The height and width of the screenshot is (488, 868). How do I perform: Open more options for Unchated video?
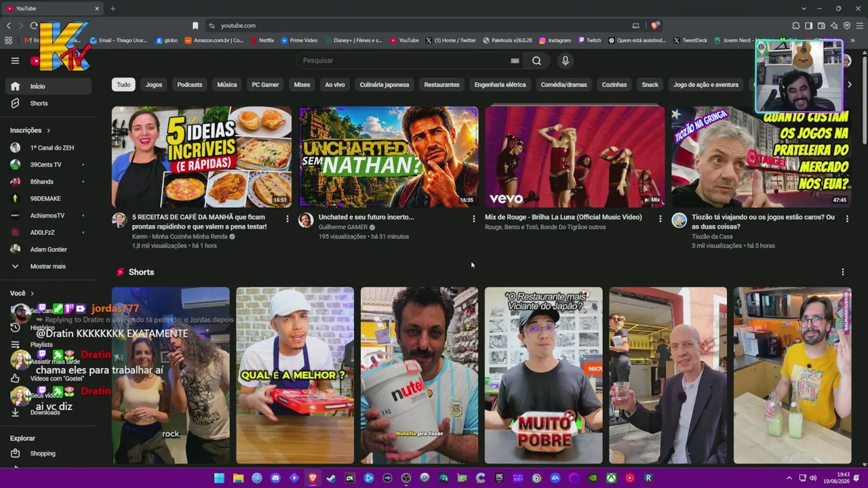click(x=473, y=219)
